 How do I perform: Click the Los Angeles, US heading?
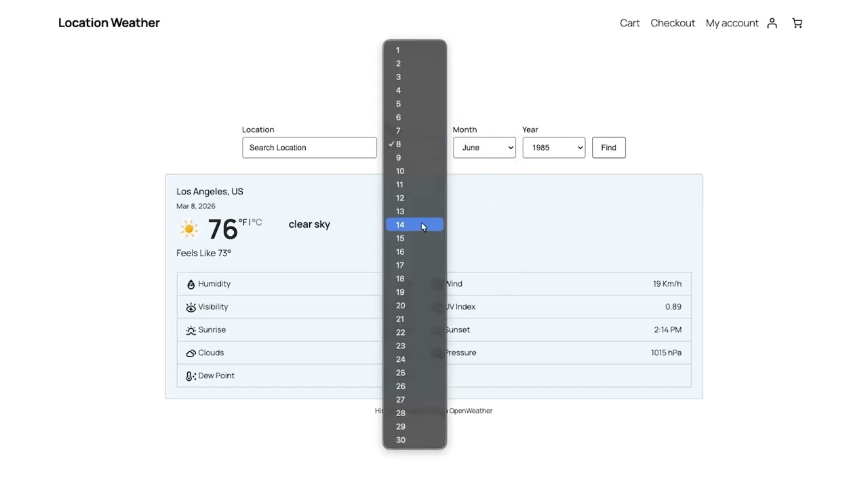(x=210, y=192)
